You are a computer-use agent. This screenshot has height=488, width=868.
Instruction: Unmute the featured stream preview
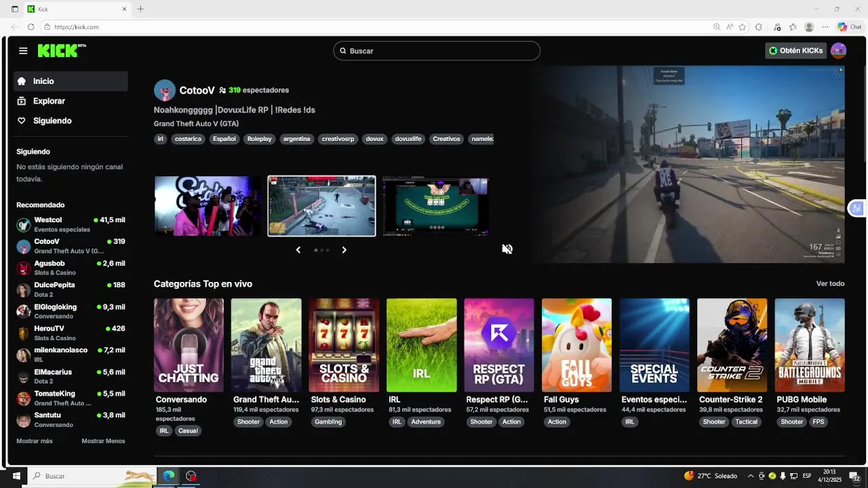click(507, 249)
